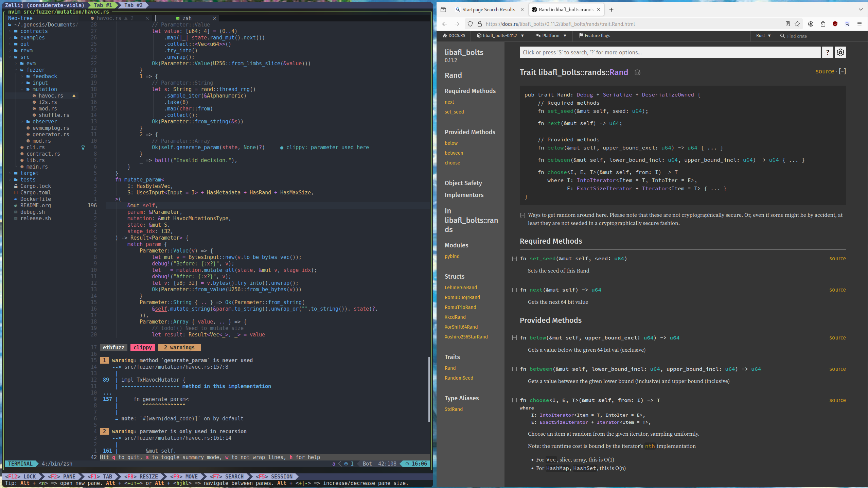Open the docs.rs settings gear icon
Image resolution: width=868 pixels, height=488 pixels.
841,52
